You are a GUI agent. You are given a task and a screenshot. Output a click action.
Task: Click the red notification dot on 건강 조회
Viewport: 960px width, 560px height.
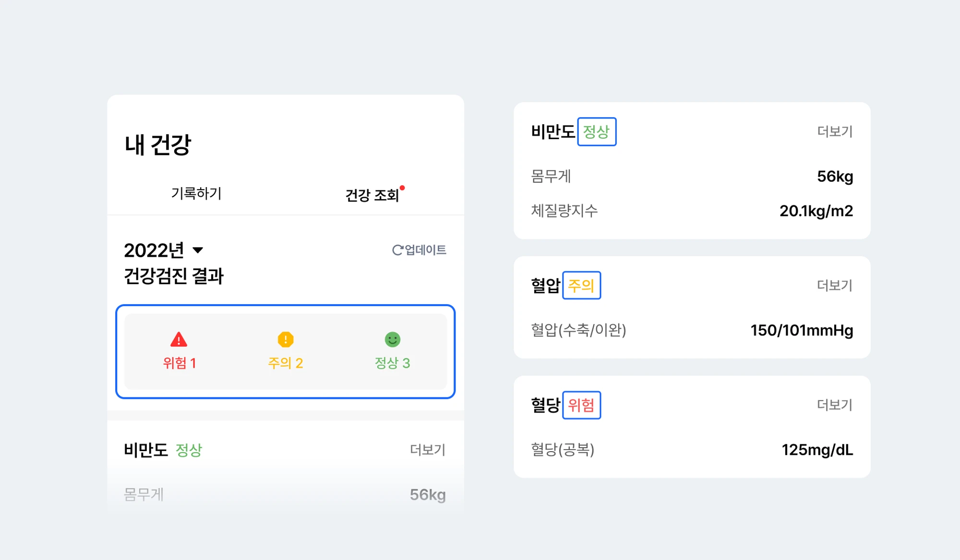coord(402,188)
